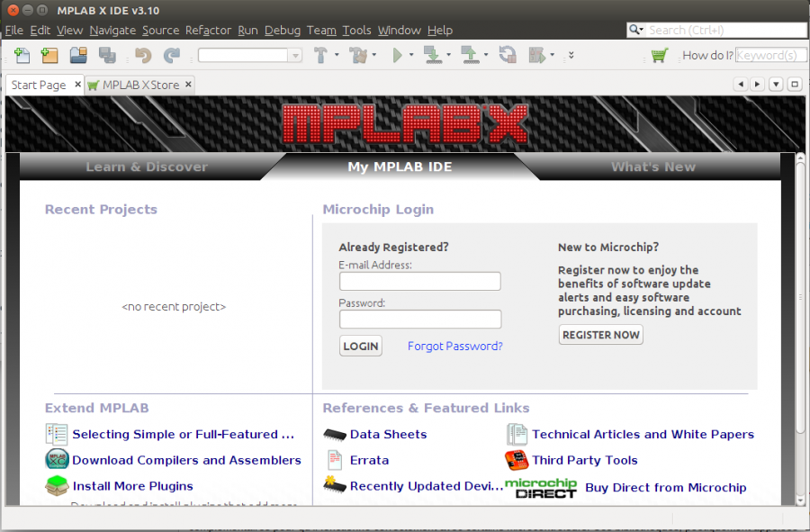Click the Third Party Tools icon
The image size is (810, 532).
coord(517,460)
